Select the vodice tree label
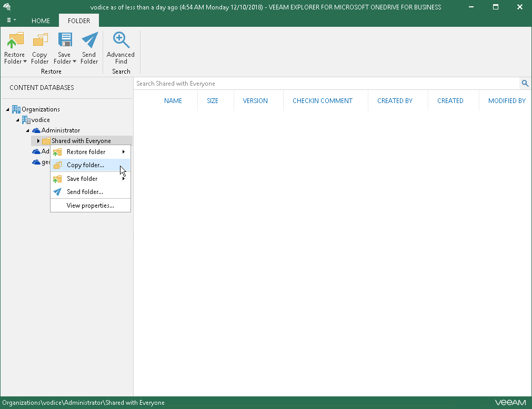This screenshot has height=409, width=532. tap(41, 120)
